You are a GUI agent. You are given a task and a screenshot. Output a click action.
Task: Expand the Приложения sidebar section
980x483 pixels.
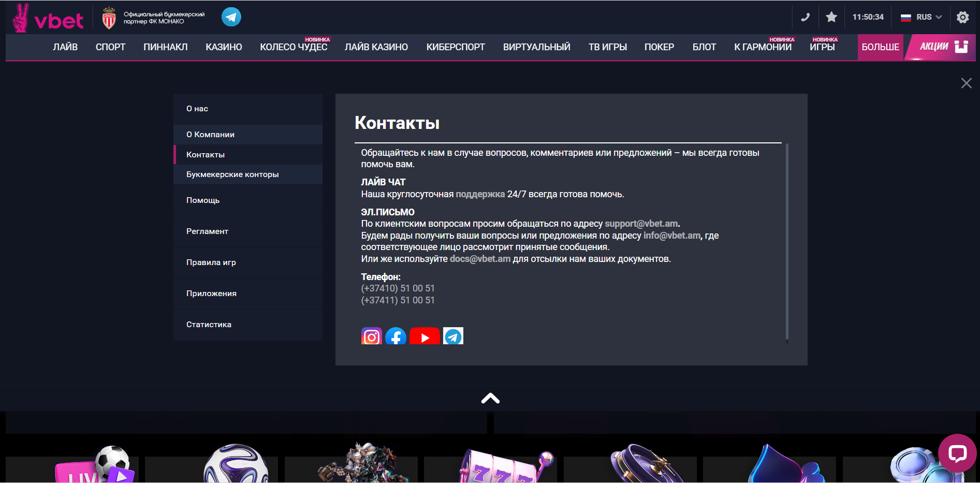coord(248,294)
